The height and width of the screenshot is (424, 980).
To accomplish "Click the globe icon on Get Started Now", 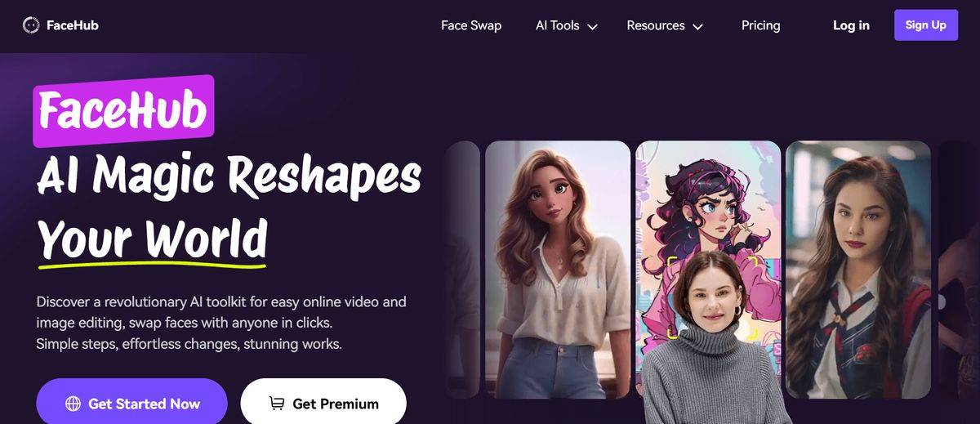I will pos(73,404).
